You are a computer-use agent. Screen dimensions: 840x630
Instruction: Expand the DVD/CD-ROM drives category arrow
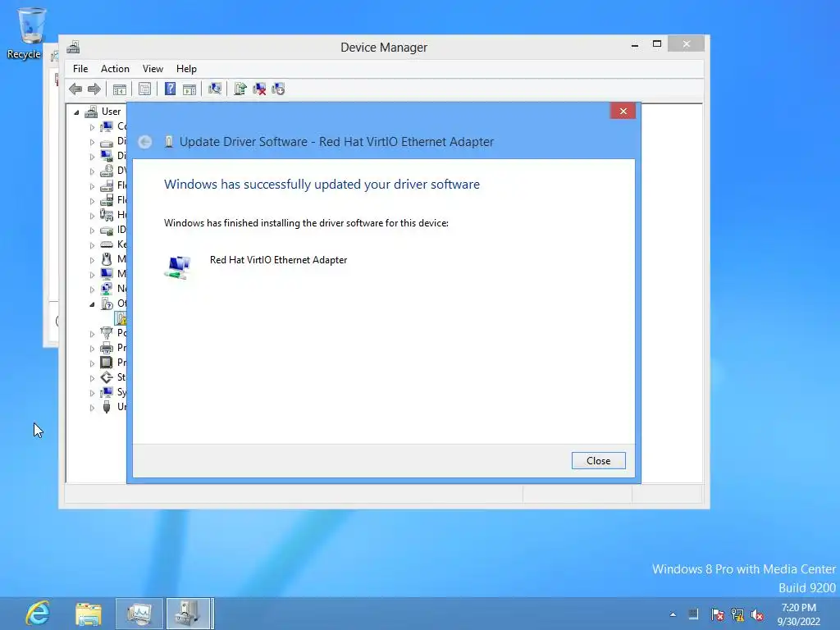[92, 171]
